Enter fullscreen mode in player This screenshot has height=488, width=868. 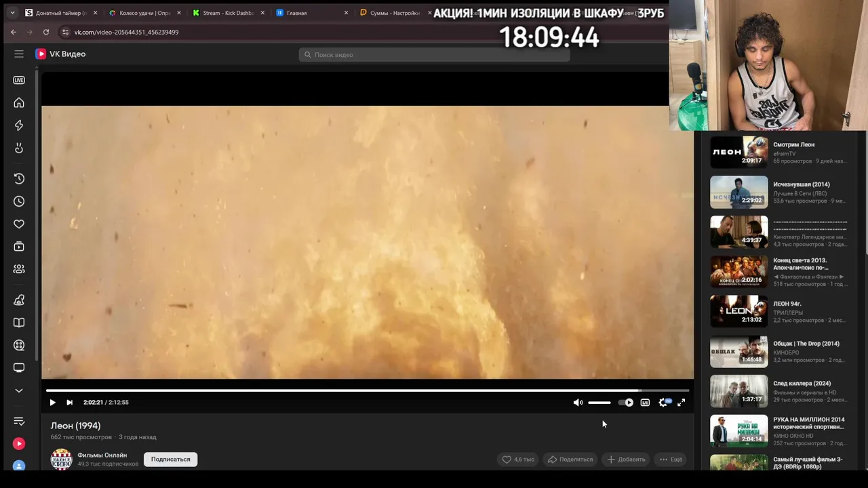point(682,403)
